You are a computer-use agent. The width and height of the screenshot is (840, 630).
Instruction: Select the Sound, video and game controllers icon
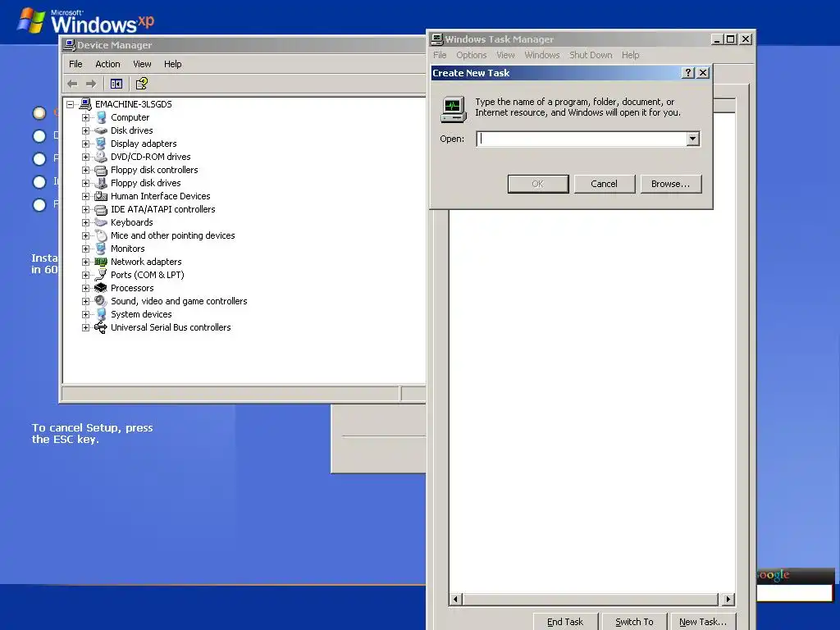(101, 300)
